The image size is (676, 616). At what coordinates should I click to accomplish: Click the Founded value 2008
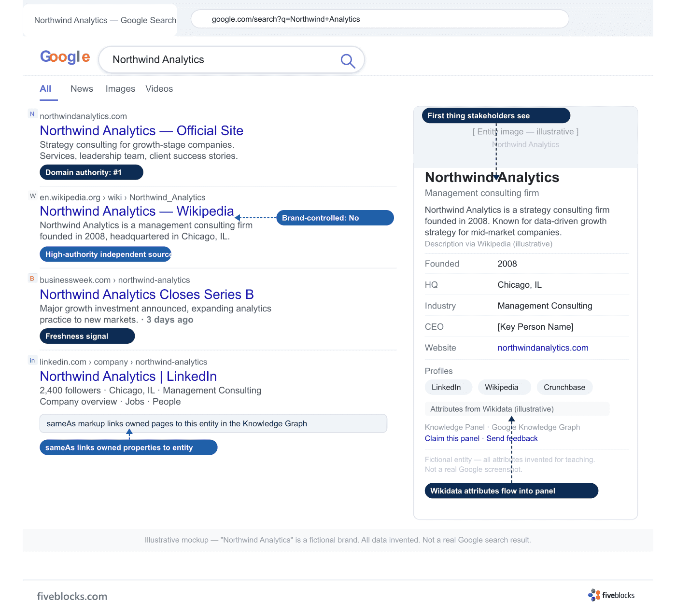pos(507,264)
